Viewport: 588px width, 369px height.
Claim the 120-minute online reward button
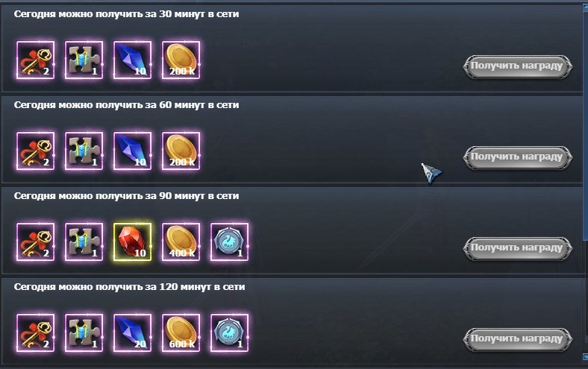tap(518, 339)
